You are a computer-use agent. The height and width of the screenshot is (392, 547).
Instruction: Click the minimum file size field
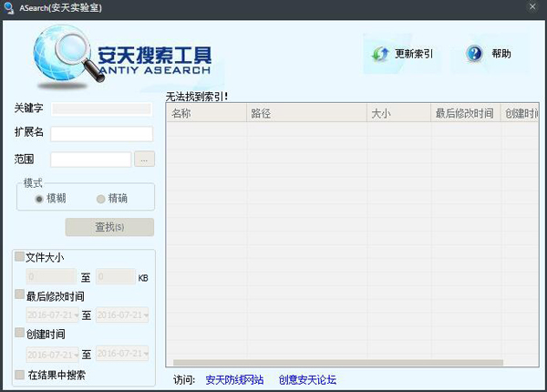click(x=51, y=276)
